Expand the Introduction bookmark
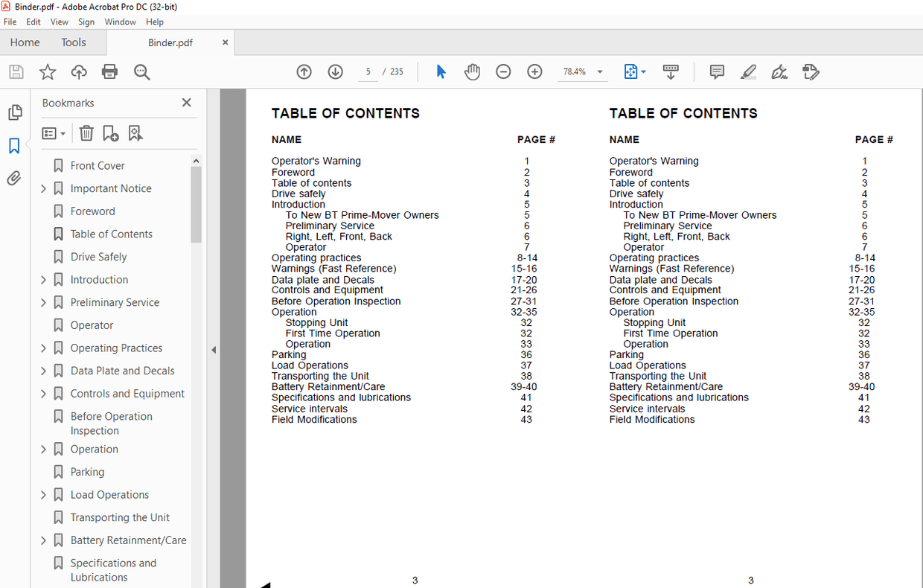Viewport: 923px width, 588px height. [43, 280]
